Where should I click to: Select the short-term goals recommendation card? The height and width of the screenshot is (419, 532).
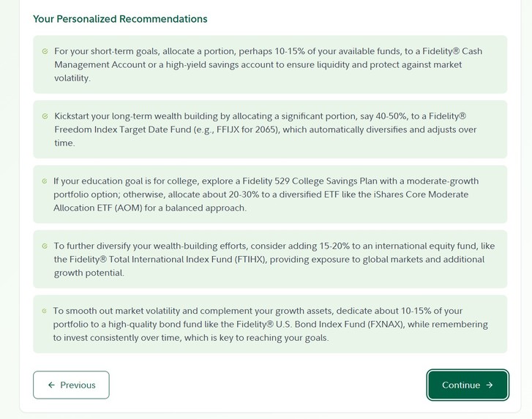coord(270,64)
